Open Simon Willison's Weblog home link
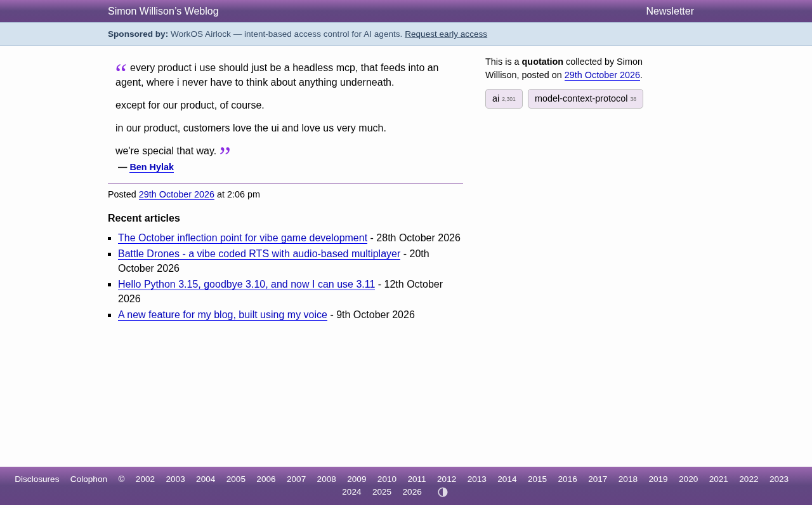Viewport: 812px width, 508px height. click(163, 11)
